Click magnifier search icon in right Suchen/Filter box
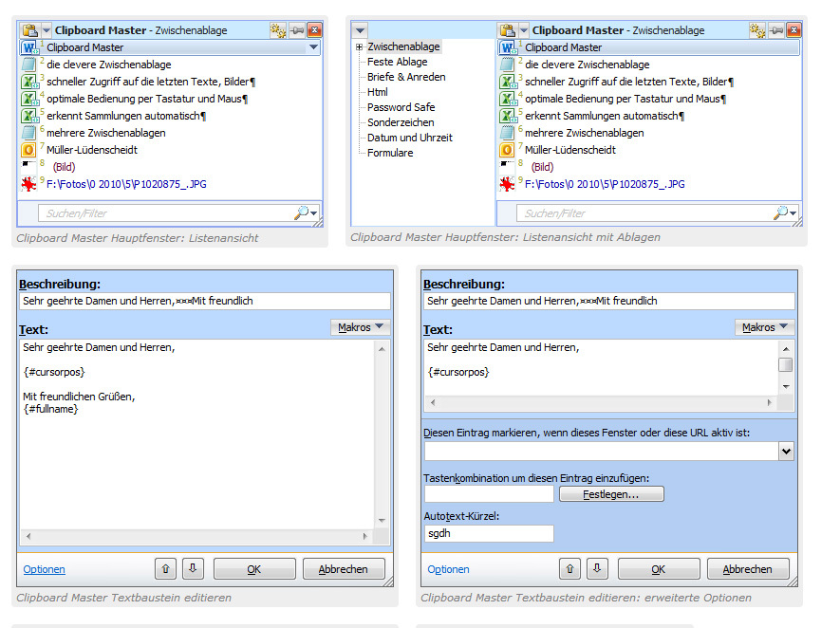Screen dimensions: 840x628 780,212
